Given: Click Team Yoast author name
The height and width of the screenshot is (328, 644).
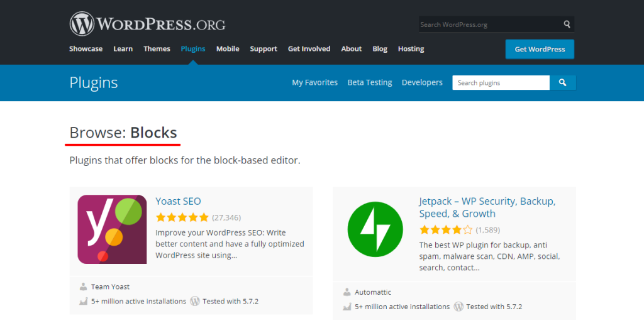Looking at the screenshot, I should [x=111, y=287].
